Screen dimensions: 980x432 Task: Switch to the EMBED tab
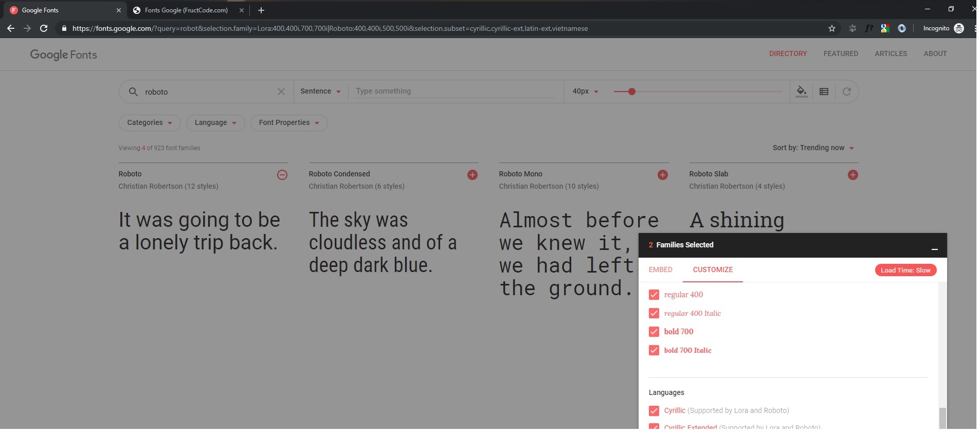[660, 269]
